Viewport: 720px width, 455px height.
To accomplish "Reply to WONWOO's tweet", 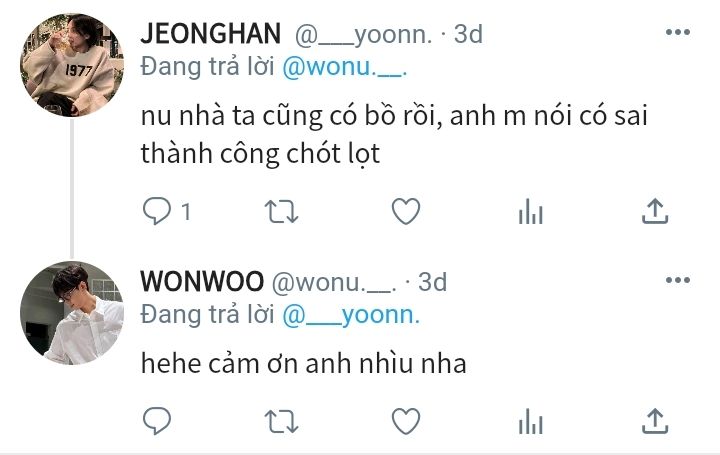I will (157, 421).
